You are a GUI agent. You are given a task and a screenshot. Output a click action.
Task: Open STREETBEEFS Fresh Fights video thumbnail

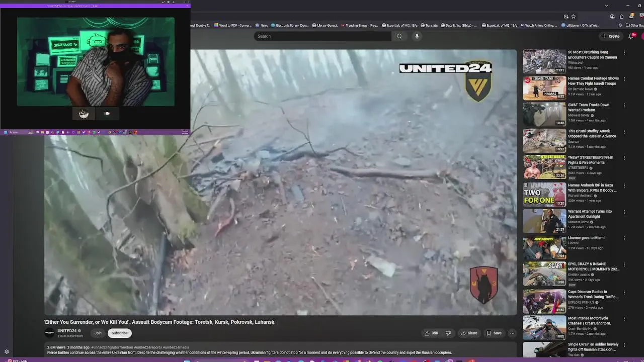tap(544, 167)
